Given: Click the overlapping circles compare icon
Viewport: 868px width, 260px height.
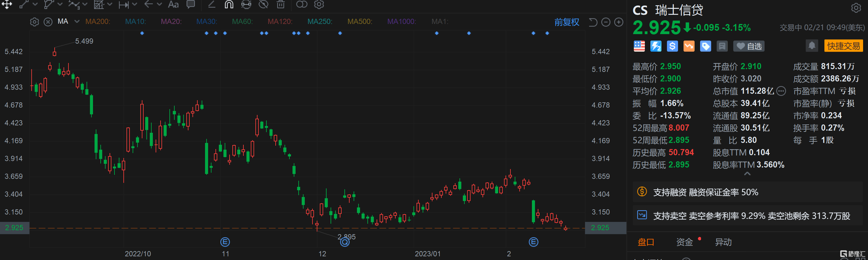Looking at the screenshot, I should 302,4.
